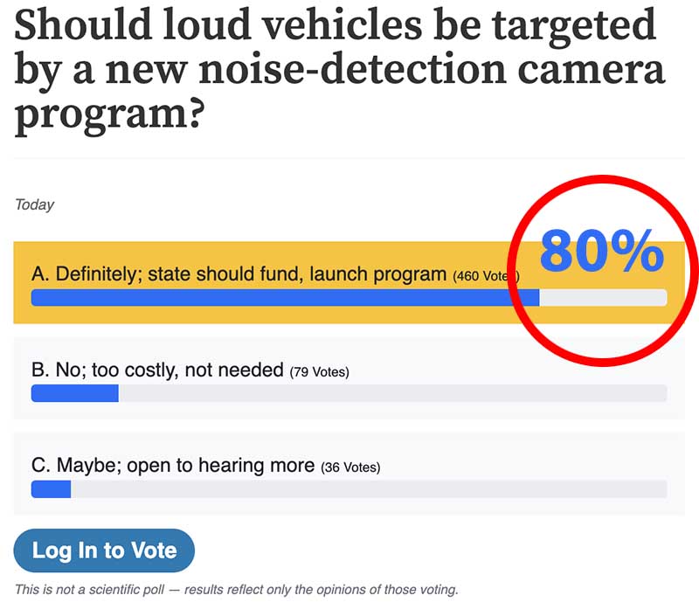Click the Log In to Vote button
Viewport: 699px width, 616px height.
pyautogui.click(x=104, y=550)
